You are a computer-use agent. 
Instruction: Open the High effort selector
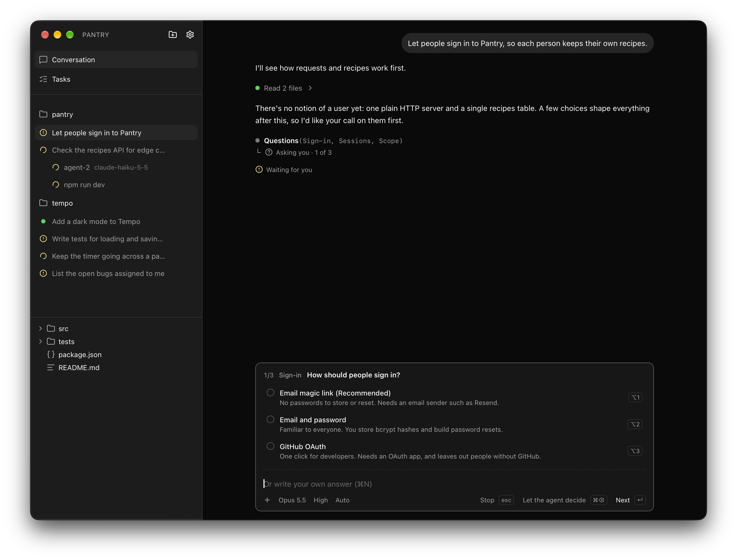pos(320,500)
